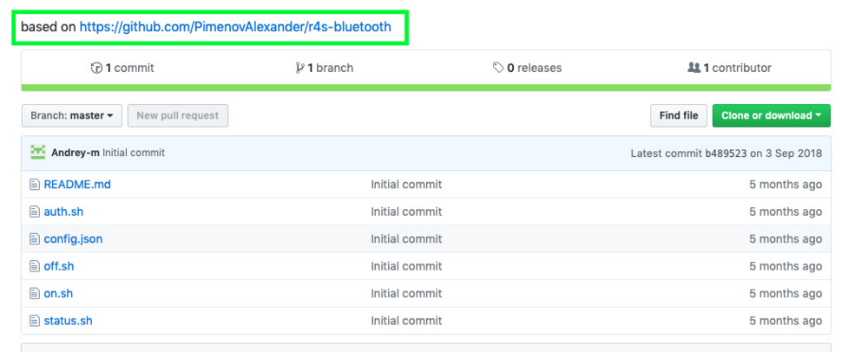Click the green language bar
868x352 pixels.
[x=425, y=88]
